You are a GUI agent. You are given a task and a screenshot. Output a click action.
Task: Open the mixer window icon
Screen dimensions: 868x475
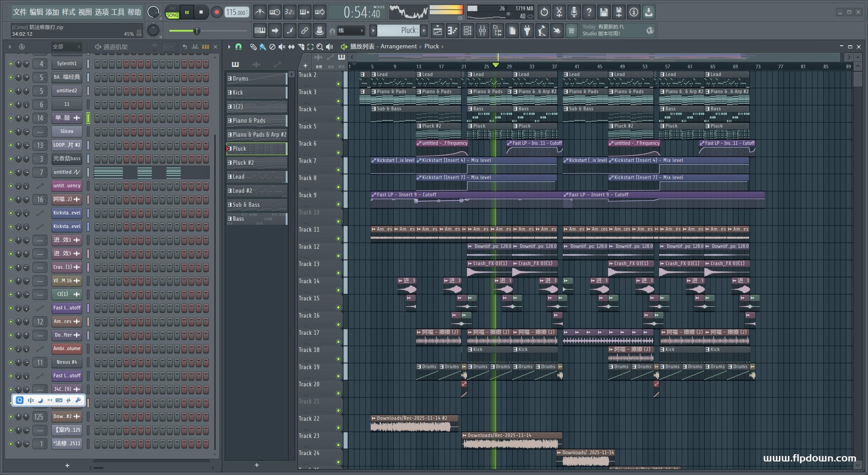[x=482, y=31]
